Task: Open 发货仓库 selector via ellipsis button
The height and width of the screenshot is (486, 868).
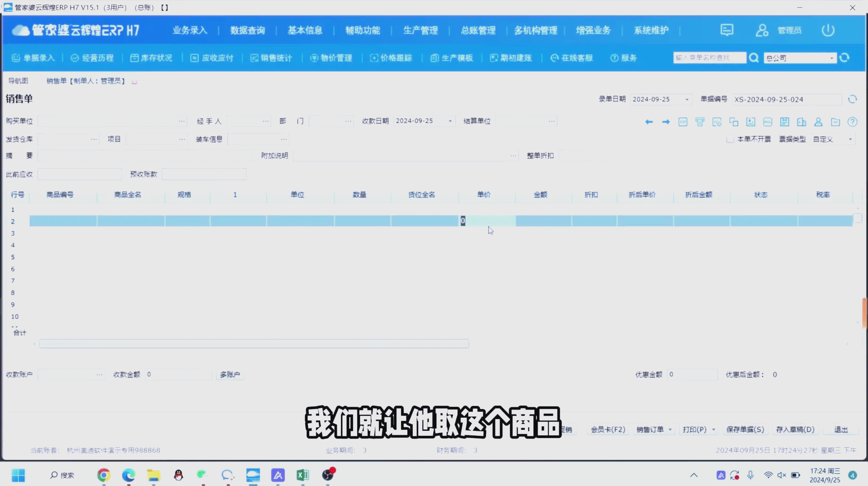Action: pos(94,139)
